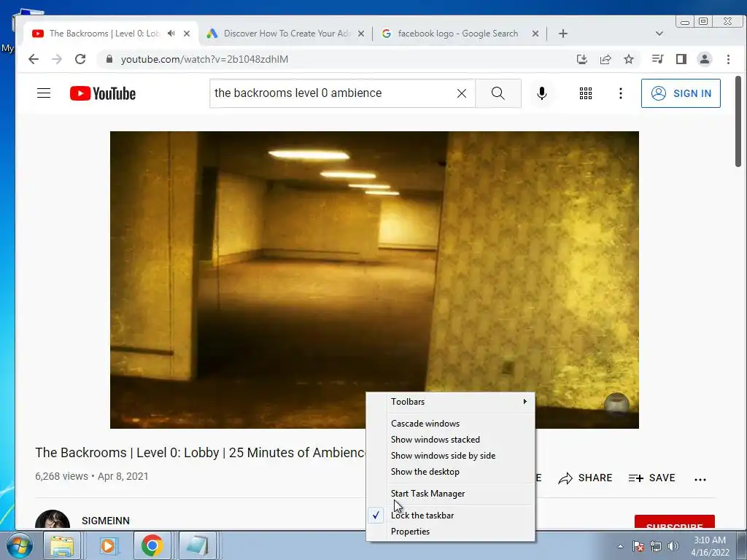Screen dimensions: 747x560
Task: Reload the YouTube page
Action: tap(80, 59)
